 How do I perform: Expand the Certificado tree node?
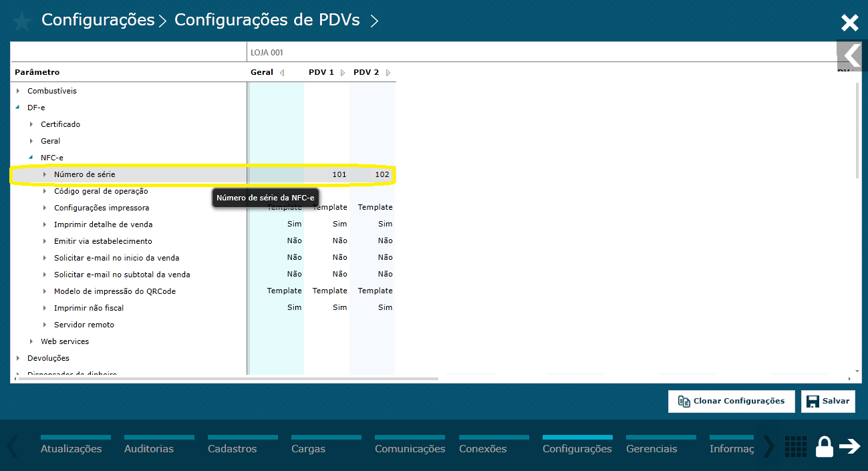(31, 124)
